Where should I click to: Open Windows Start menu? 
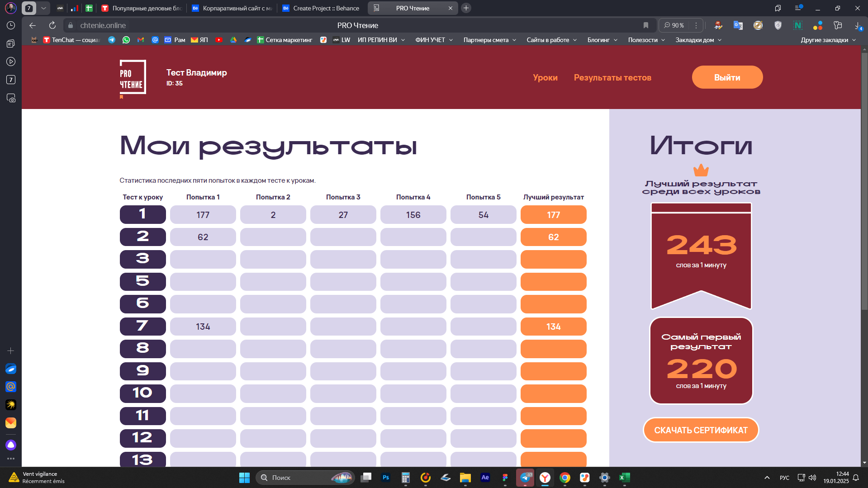(244, 478)
